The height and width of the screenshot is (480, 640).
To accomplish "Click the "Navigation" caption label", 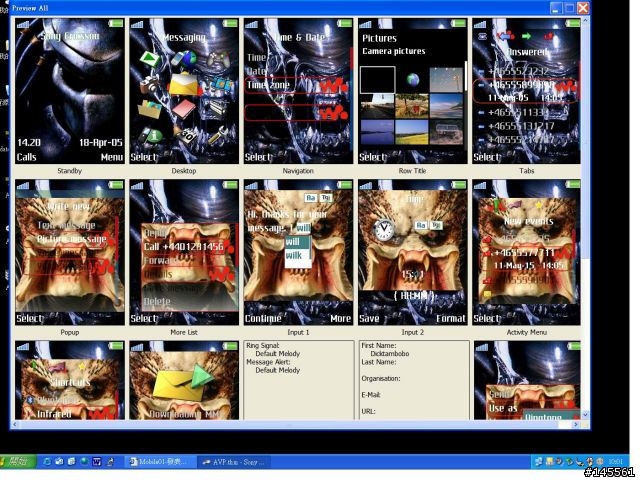I will click(298, 171).
